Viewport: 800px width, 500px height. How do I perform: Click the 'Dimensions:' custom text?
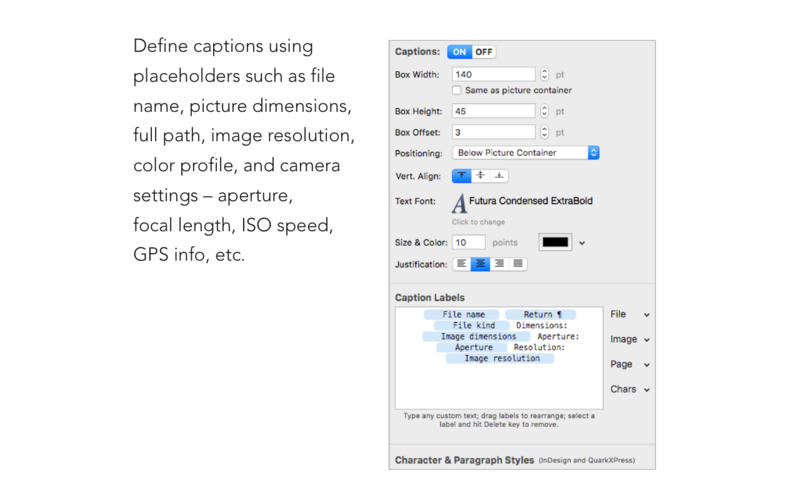click(x=541, y=326)
